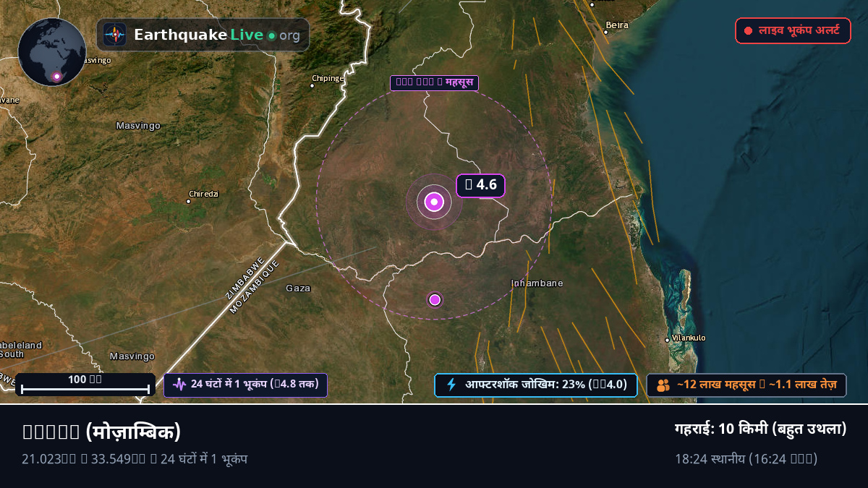Select the main epicenter marker
868x488 pixels.
tap(434, 202)
